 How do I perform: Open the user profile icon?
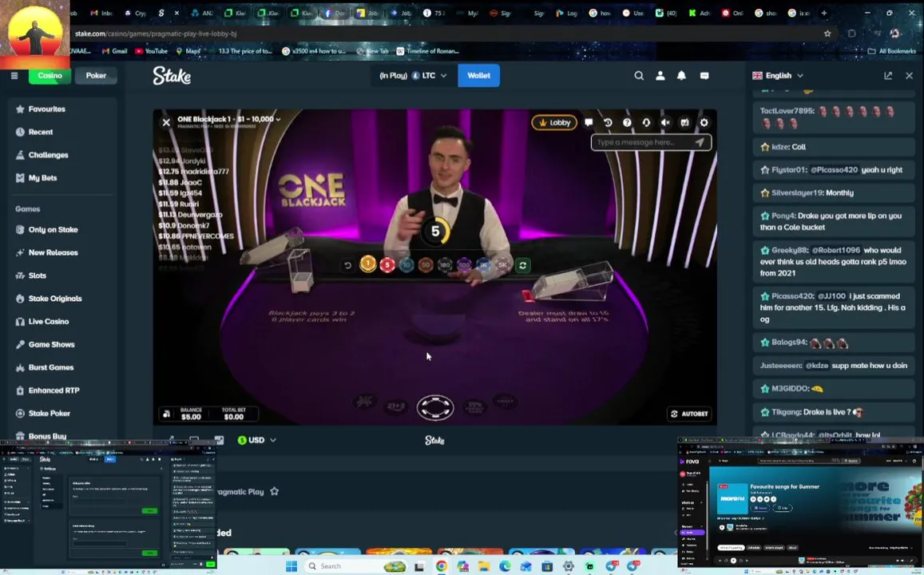(x=660, y=75)
